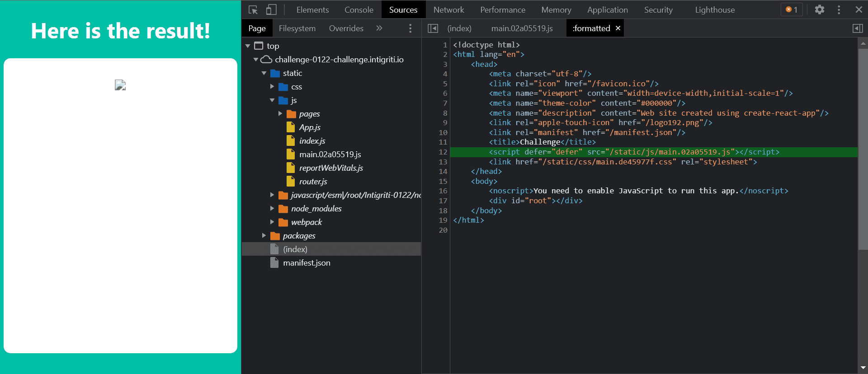868x374 pixels.
Task: Expand the pages folder
Action: point(280,114)
